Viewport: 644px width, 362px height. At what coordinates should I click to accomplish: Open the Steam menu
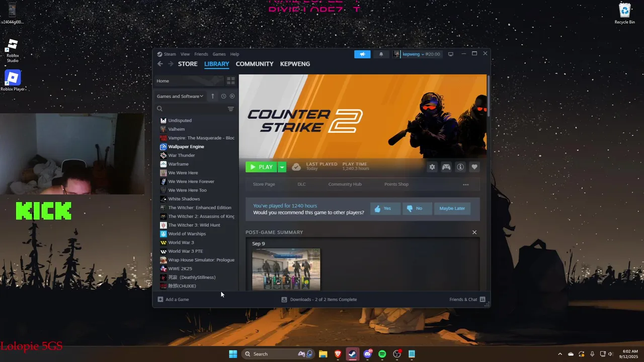pyautogui.click(x=170, y=54)
